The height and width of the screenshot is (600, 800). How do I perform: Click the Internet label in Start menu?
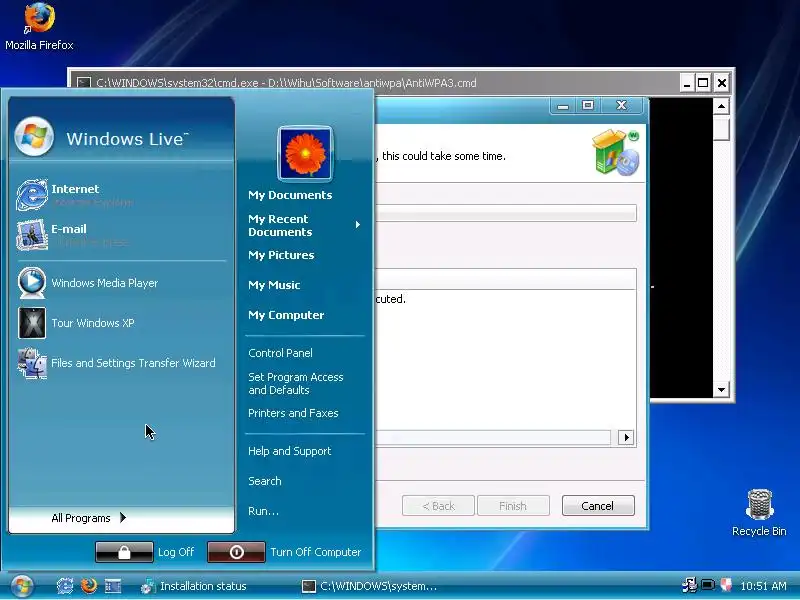(x=75, y=189)
